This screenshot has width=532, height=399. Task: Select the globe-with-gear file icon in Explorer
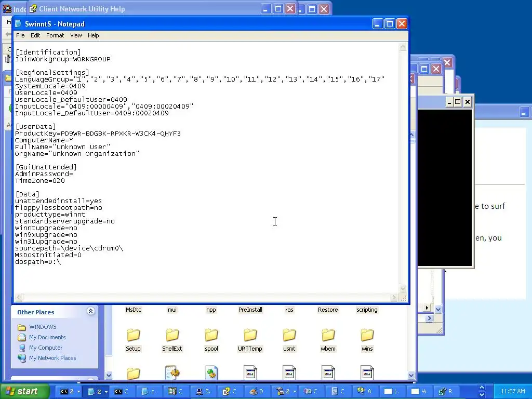tap(211, 373)
